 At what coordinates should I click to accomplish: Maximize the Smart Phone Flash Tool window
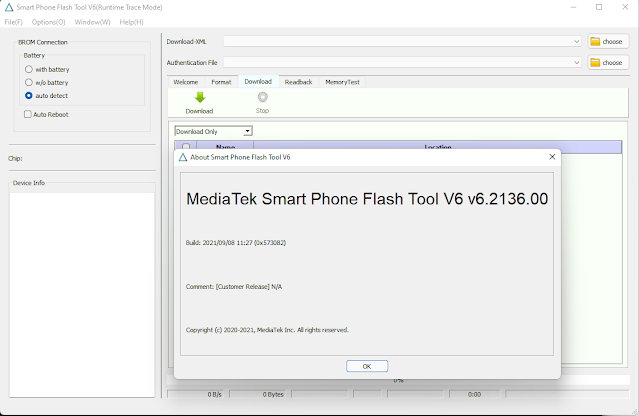point(599,7)
